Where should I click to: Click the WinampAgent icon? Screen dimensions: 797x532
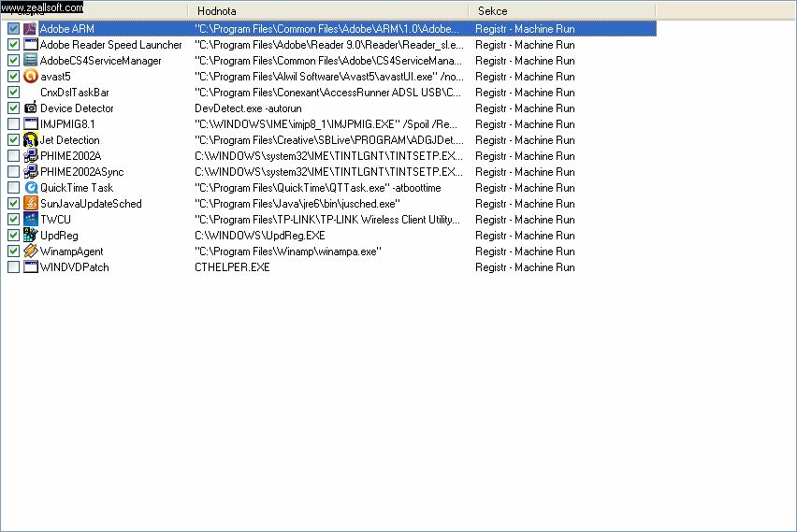31,251
